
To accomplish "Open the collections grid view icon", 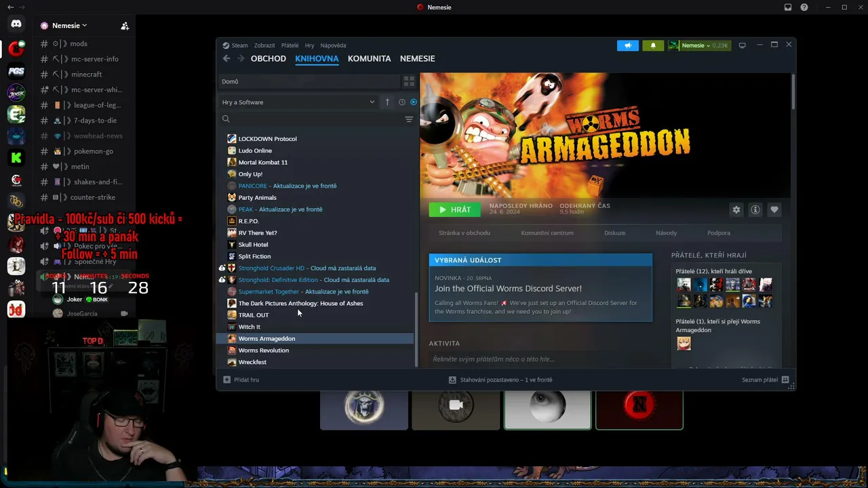I will tap(409, 81).
